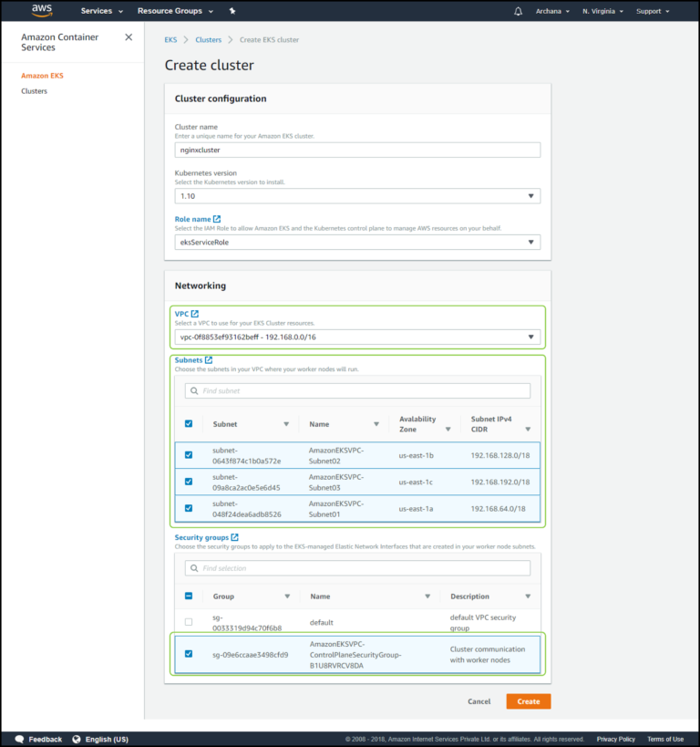Click the magnifier icon in Find subnet box

pos(192,390)
